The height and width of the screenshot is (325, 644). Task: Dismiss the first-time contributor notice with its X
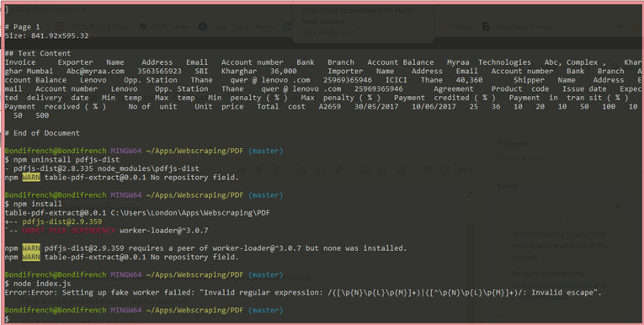point(617,206)
